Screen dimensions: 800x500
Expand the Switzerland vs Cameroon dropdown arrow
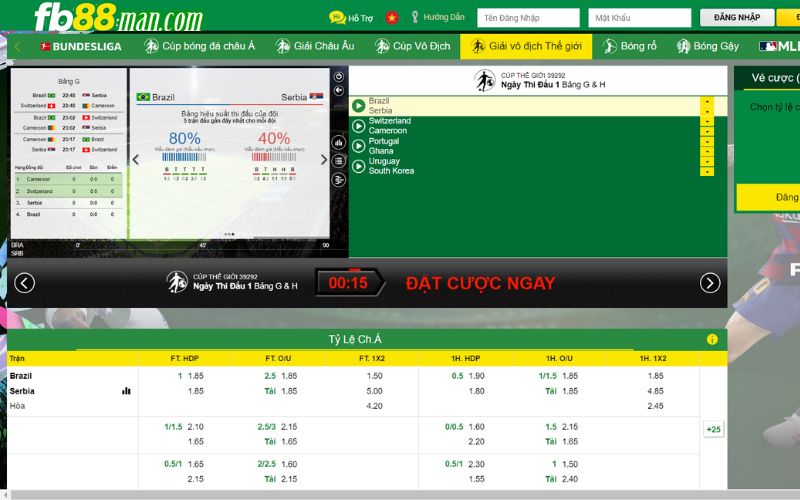point(707,121)
